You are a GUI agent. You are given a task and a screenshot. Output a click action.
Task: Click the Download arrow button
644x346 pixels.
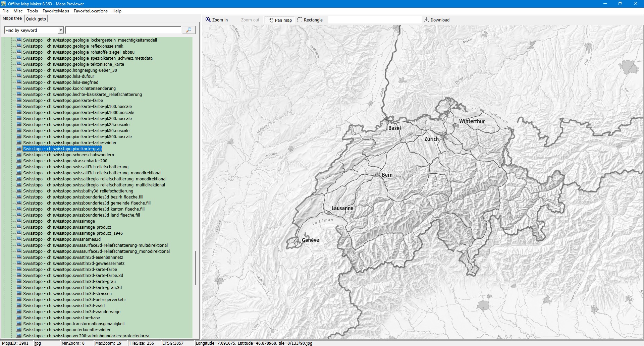tap(437, 20)
